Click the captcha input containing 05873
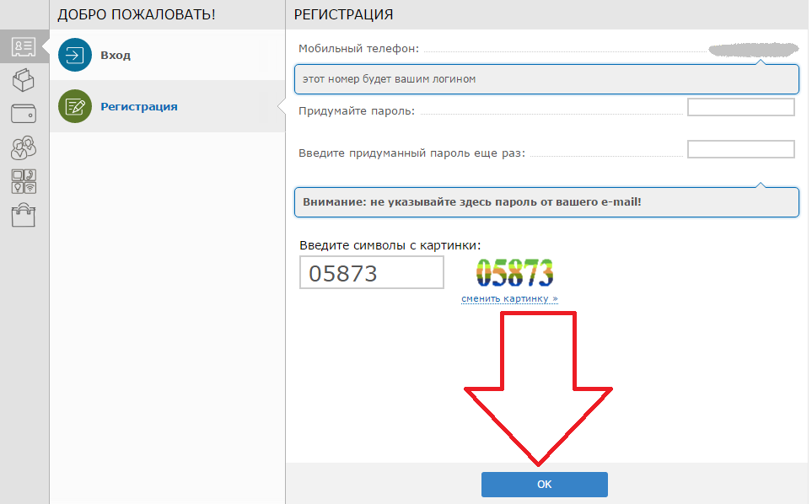The height and width of the screenshot is (504, 812). point(372,272)
